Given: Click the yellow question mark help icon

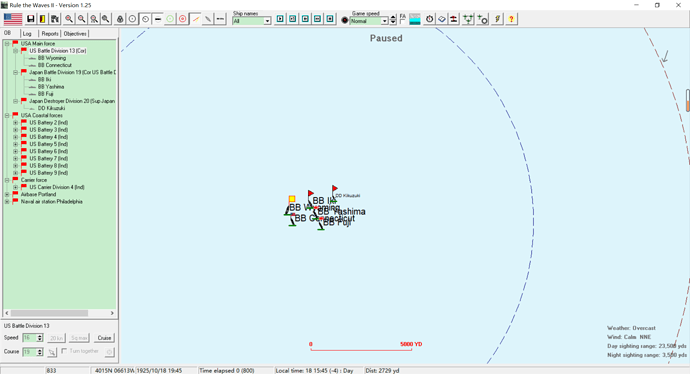Looking at the screenshot, I should 511,19.
